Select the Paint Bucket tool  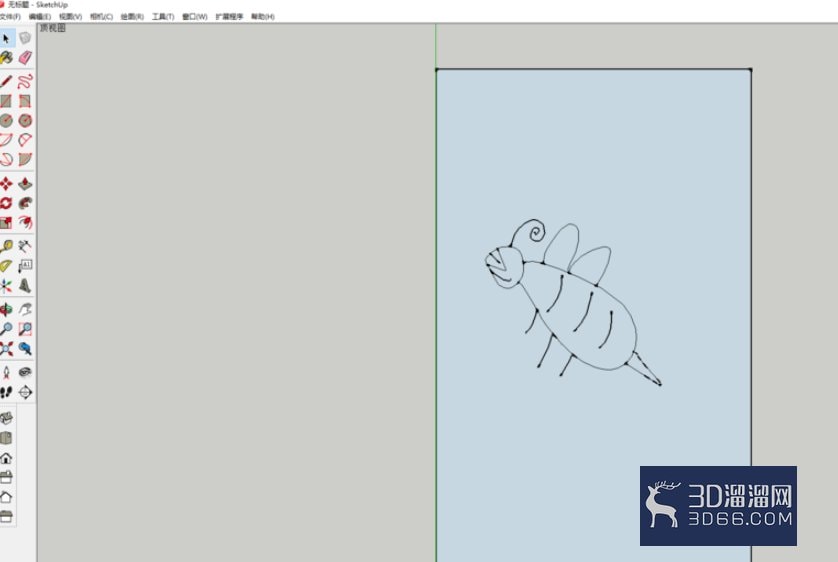pyautogui.click(x=6, y=58)
